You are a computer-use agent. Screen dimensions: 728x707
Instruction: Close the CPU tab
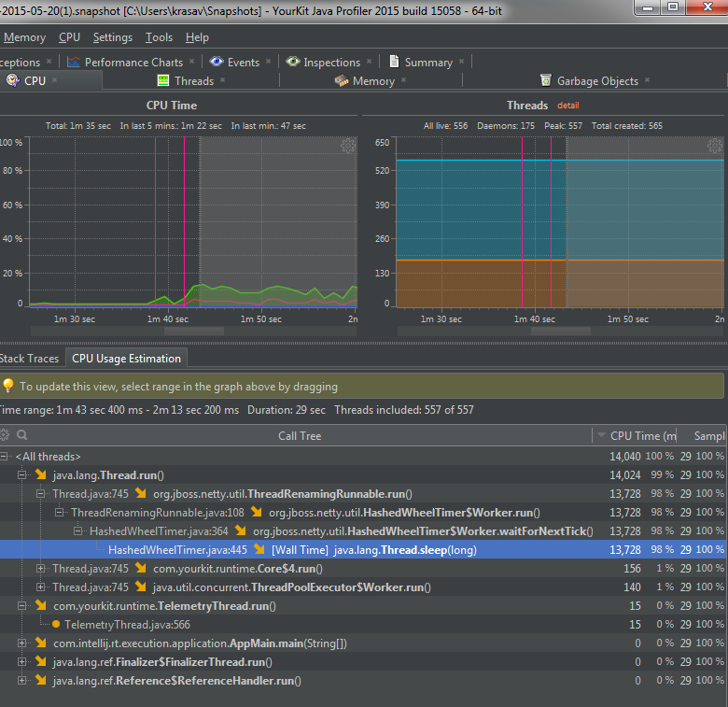55,80
